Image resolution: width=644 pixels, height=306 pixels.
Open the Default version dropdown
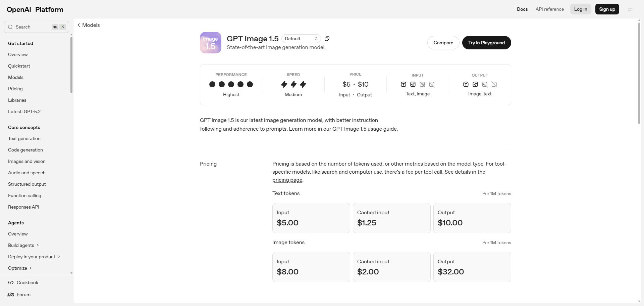[x=301, y=39]
